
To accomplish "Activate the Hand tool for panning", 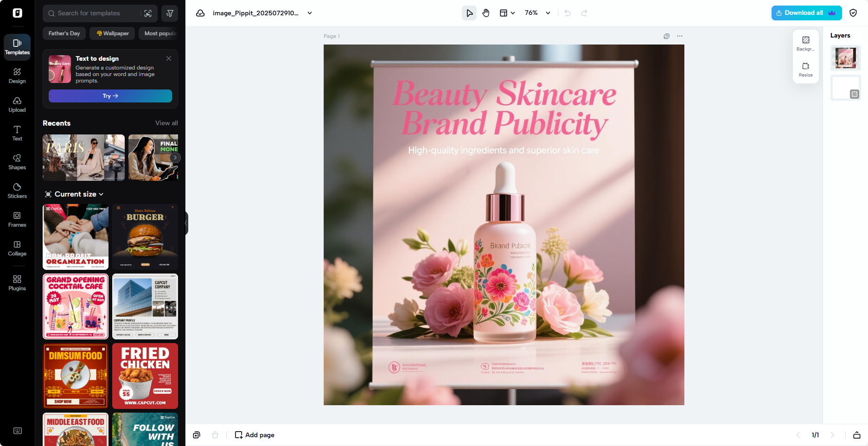I will 486,13.
